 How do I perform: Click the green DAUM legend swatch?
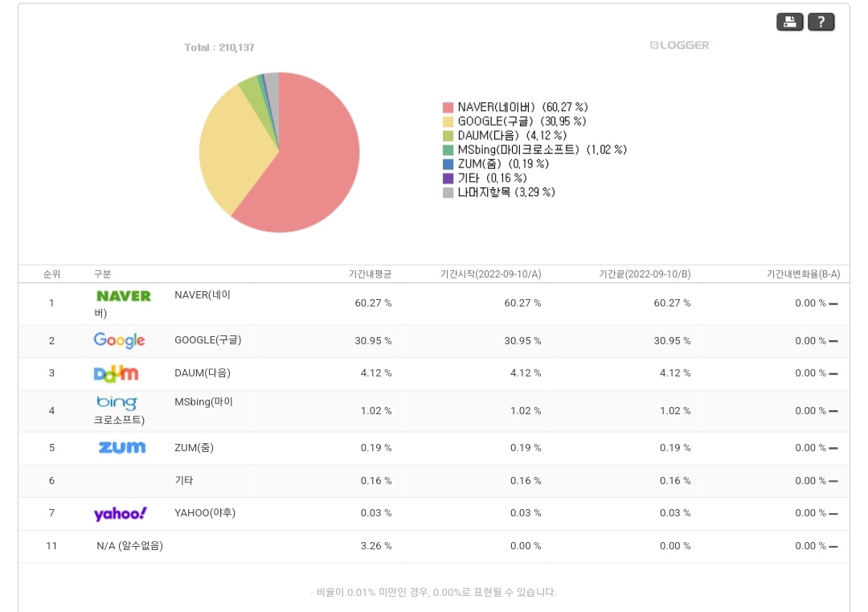[x=448, y=136]
